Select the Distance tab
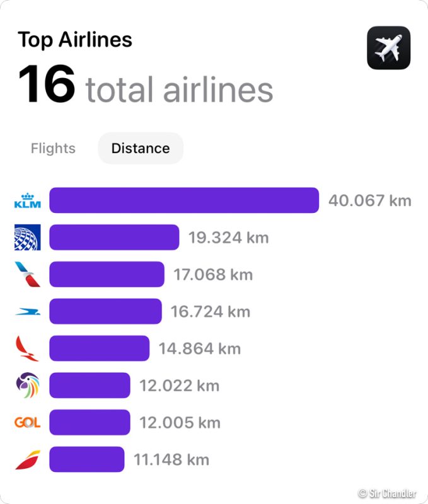 (141, 149)
